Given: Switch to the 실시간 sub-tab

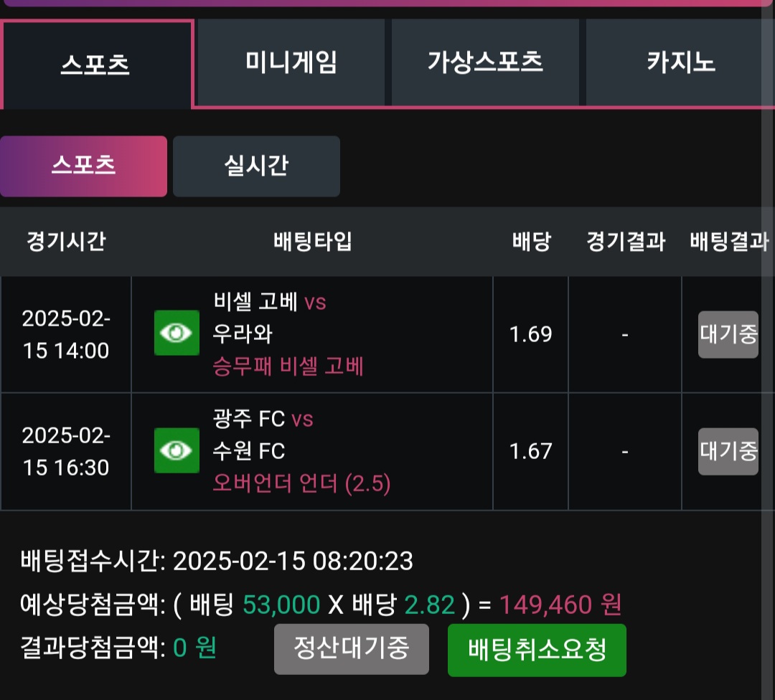Looking at the screenshot, I should point(256,166).
